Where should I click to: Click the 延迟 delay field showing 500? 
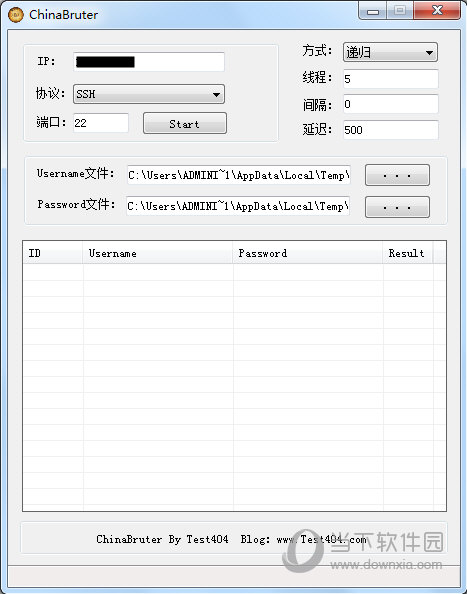tap(390, 130)
